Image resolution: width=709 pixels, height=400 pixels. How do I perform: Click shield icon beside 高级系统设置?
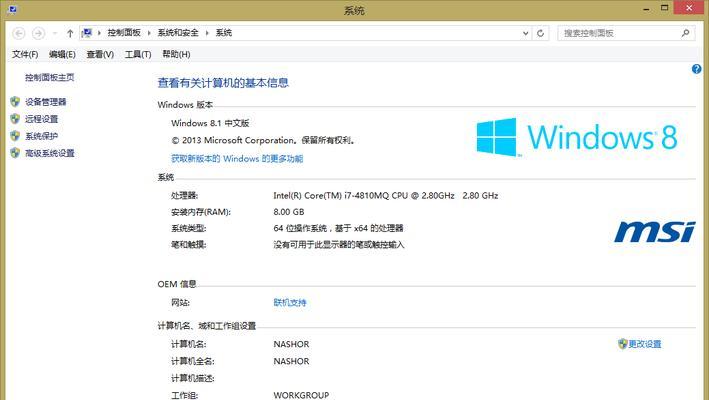[x=15, y=153]
